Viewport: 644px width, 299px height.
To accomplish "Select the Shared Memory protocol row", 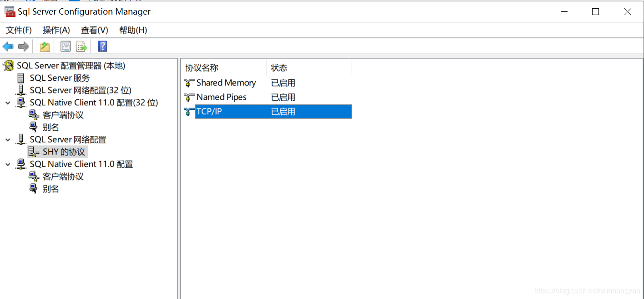I will [x=268, y=83].
